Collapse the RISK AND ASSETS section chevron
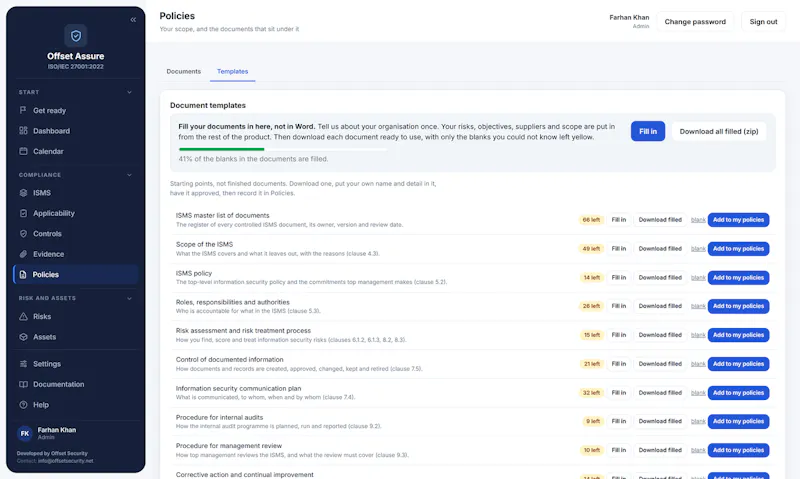800x479 pixels. [x=129, y=298]
